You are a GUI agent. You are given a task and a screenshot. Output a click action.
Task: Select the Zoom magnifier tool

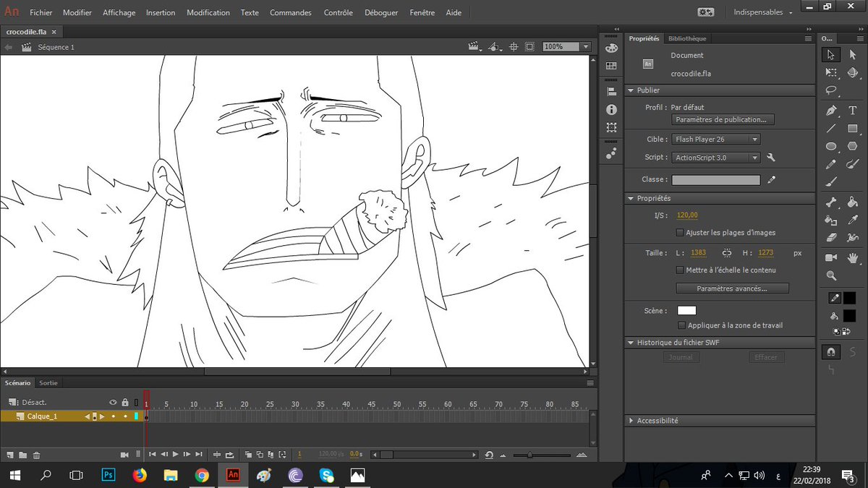[832, 275]
